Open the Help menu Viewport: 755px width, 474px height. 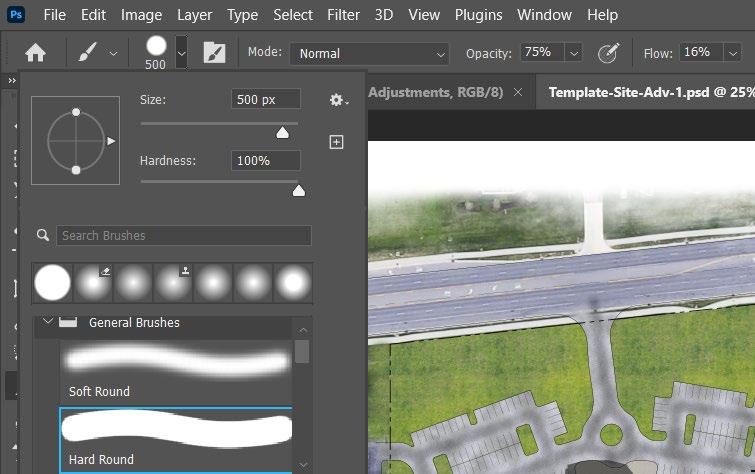[x=602, y=15]
